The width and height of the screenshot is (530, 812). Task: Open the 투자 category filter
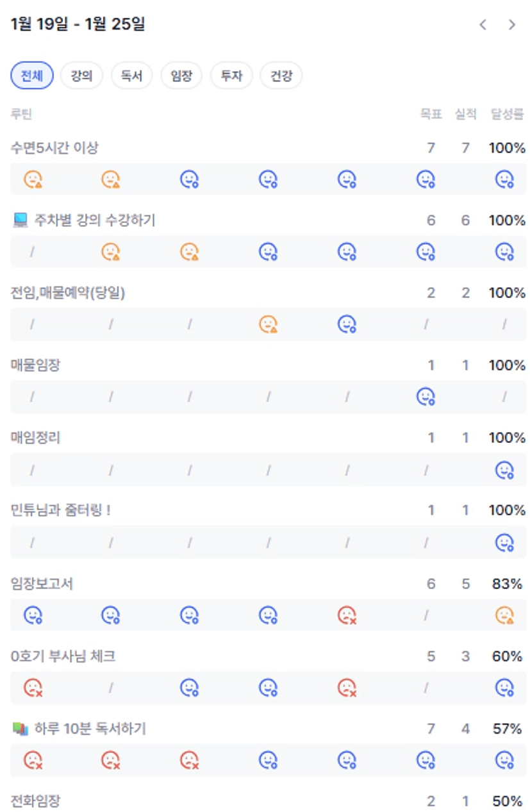tap(231, 76)
